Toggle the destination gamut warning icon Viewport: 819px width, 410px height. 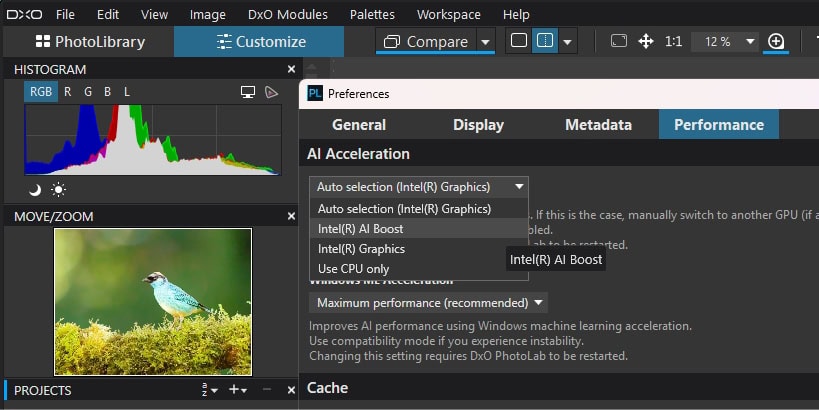click(271, 92)
